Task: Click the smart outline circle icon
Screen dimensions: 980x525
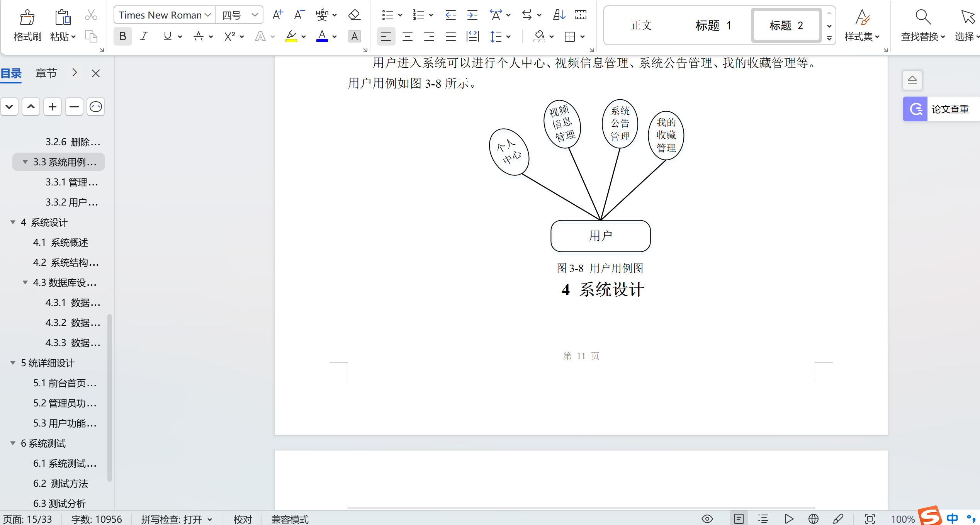Action: [96, 107]
